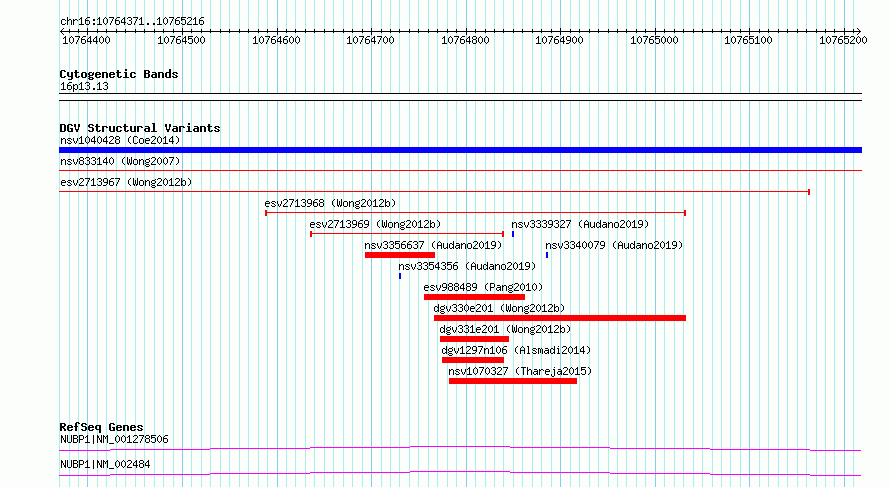Image resolution: width=890 pixels, height=487 pixels.
Task: Click the red dgv1297n106 variant bar
Action: [x=473, y=360]
